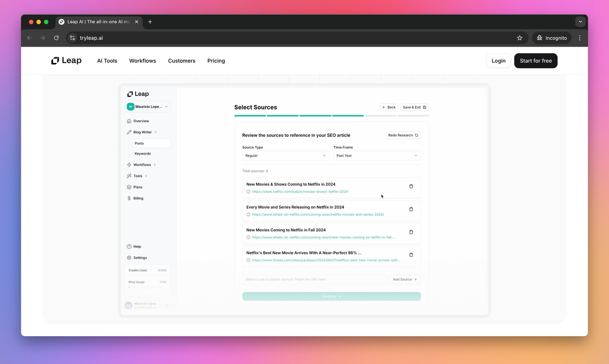Open the forbes.com source link

(x=326, y=260)
